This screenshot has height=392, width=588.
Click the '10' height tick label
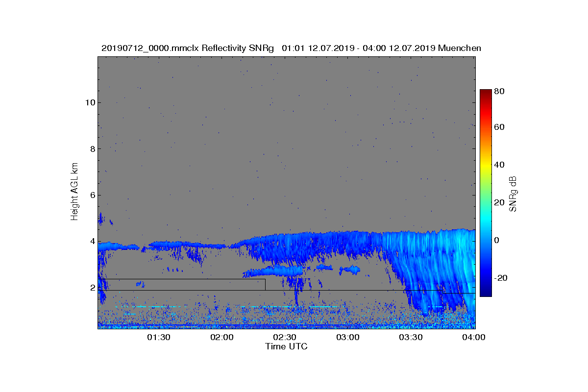click(x=90, y=102)
